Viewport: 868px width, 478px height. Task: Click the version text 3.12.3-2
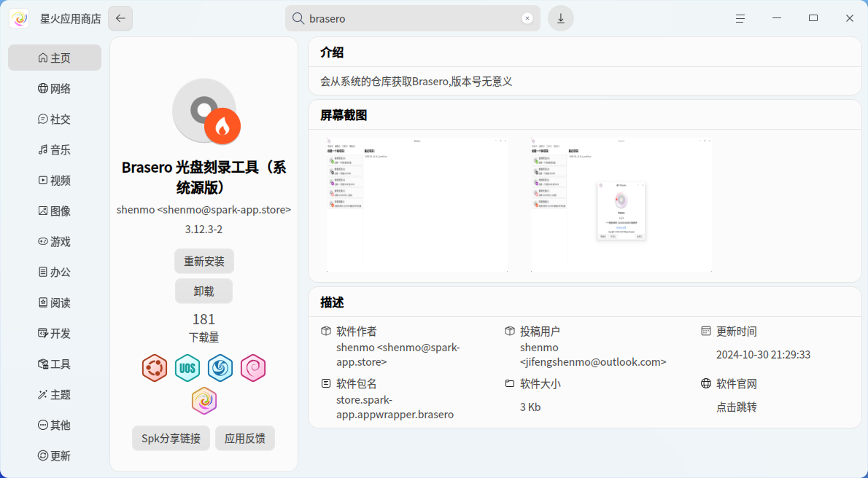coord(204,229)
